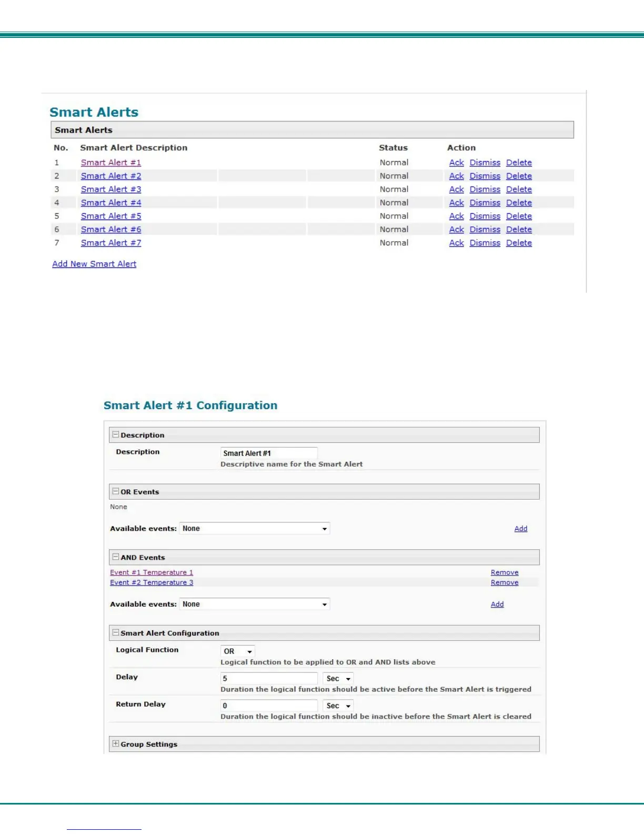This screenshot has width=644, height=834.
Task: Open Smart Alert #3 link
Action: (111, 190)
